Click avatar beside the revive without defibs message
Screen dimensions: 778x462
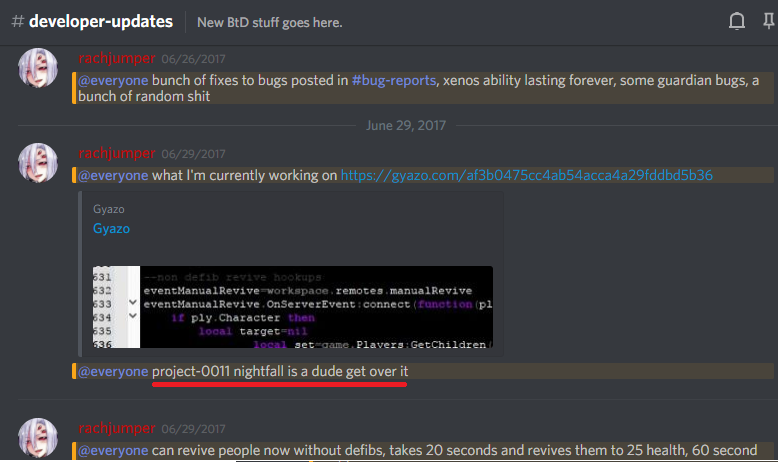(x=40, y=439)
